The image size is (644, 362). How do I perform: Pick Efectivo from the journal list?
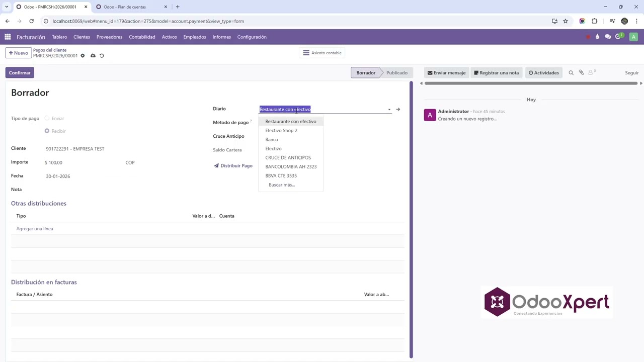[291, 148]
